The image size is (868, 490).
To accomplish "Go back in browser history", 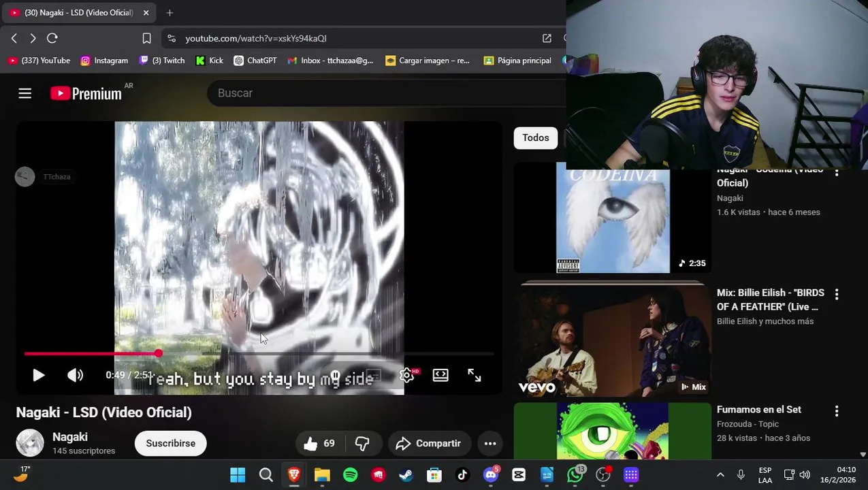I will point(14,38).
